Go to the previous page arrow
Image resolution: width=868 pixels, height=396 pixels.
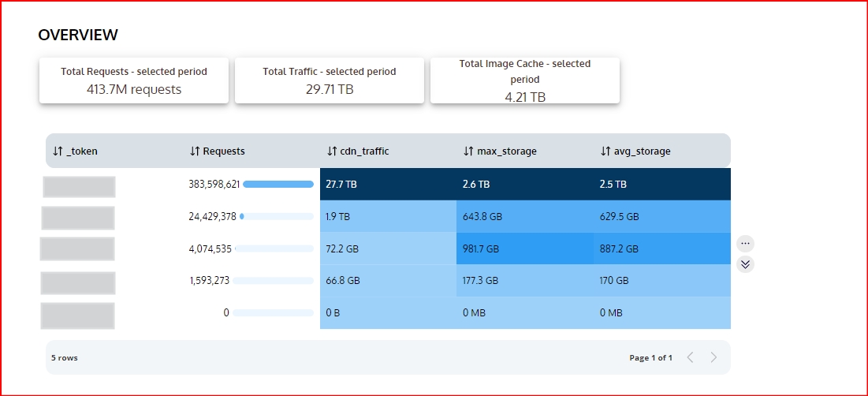691,357
